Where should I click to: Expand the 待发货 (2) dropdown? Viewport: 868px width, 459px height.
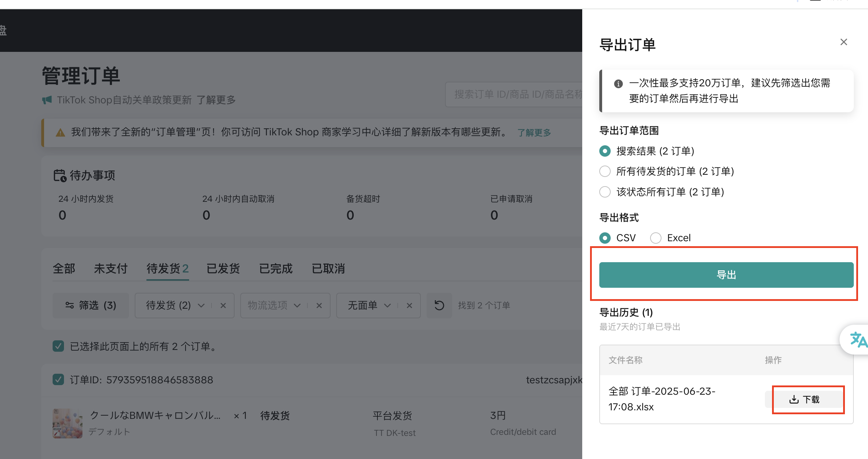tap(201, 306)
